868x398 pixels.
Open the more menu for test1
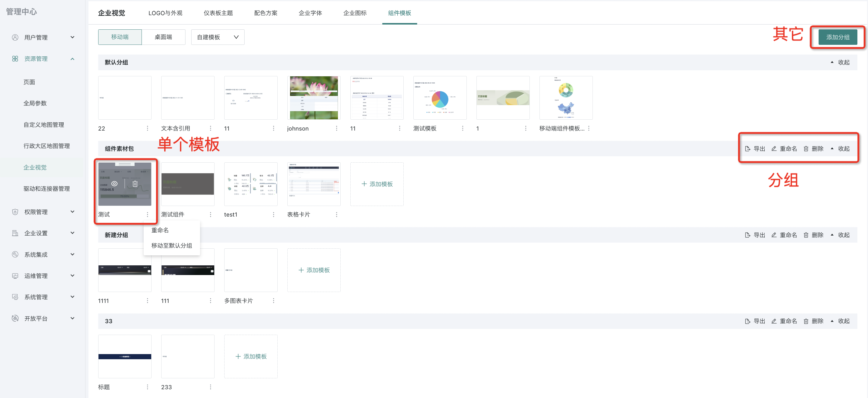point(274,214)
